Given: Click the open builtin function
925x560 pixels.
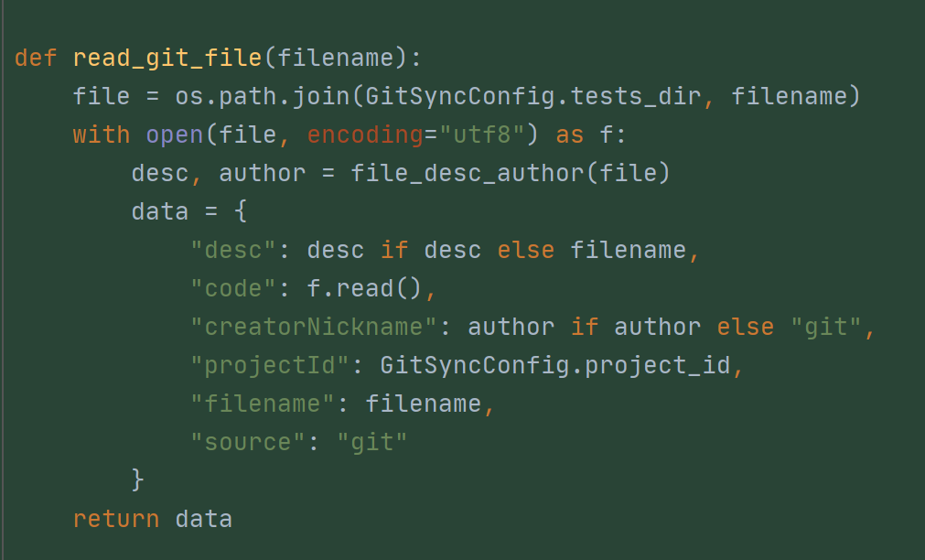Looking at the screenshot, I should [x=175, y=135].
